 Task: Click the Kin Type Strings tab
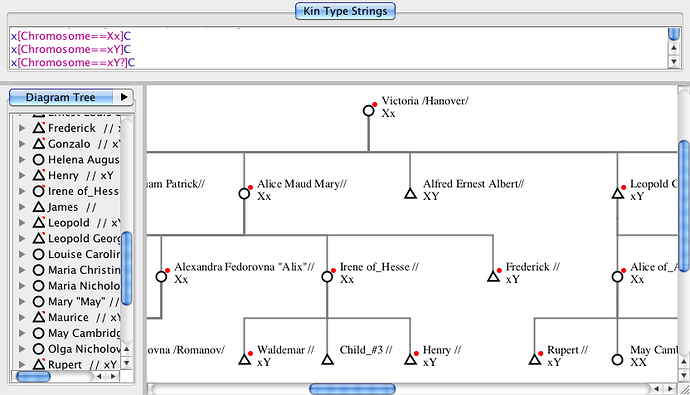[x=345, y=11]
